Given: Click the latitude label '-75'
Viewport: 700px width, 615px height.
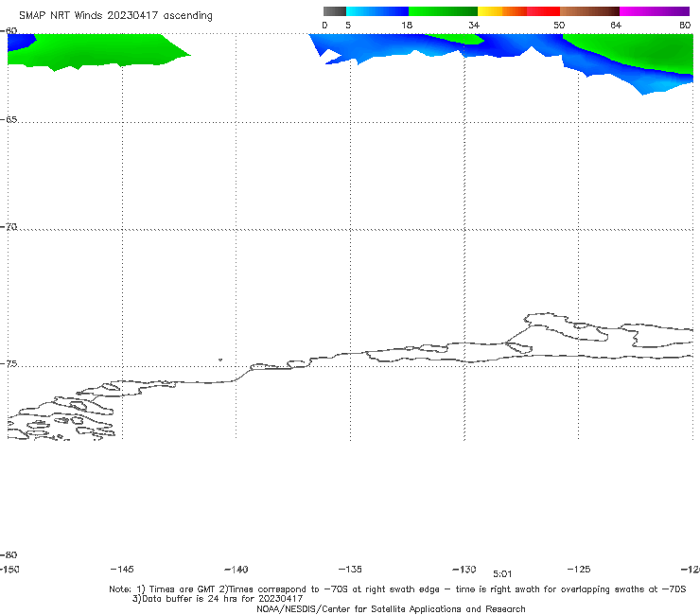Looking at the screenshot, I should pos(9,363).
